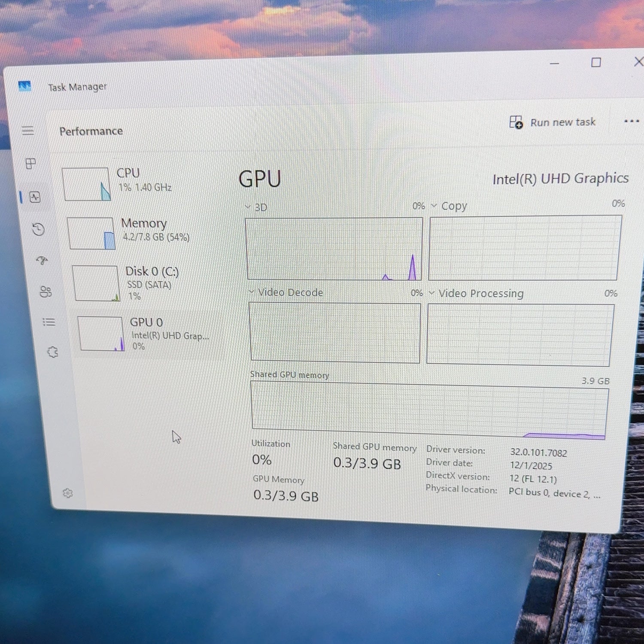Open the App history page icon

(x=39, y=229)
